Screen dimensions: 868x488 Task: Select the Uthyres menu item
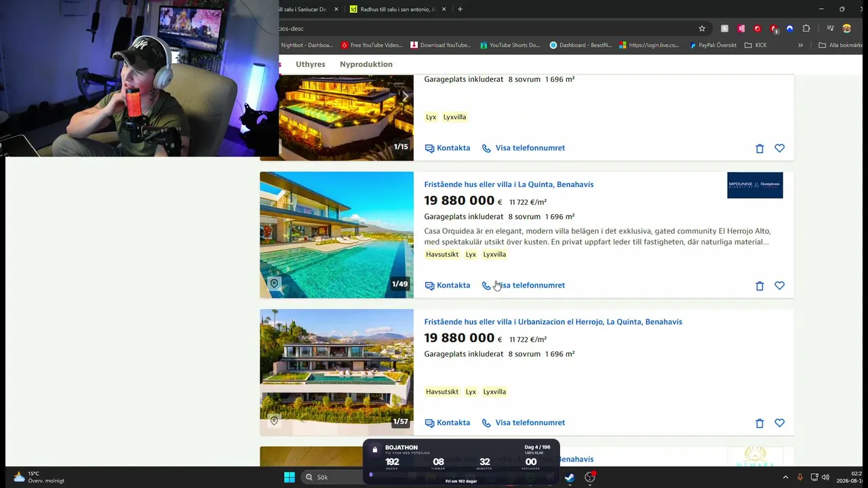point(311,64)
